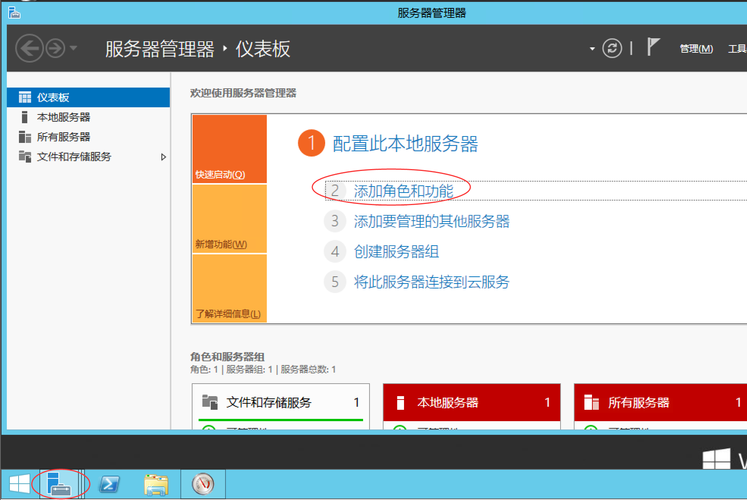Click the 将此服务器连接到云服务 link
The height and width of the screenshot is (500, 747).
click(x=432, y=282)
